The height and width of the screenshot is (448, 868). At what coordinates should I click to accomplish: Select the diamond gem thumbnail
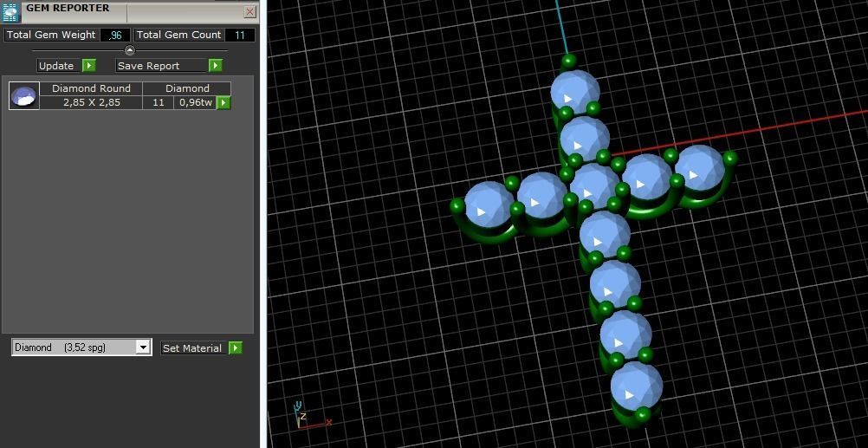point(24,96)
